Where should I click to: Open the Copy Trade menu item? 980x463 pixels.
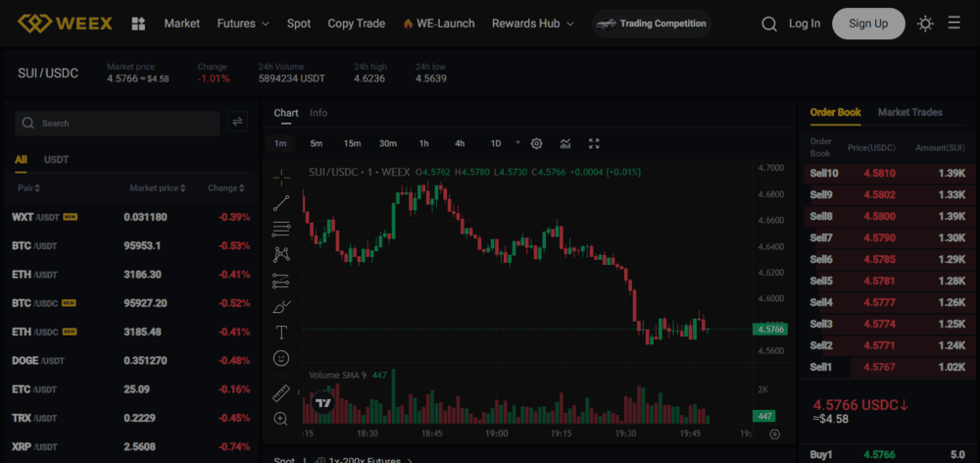coord(357,24)
